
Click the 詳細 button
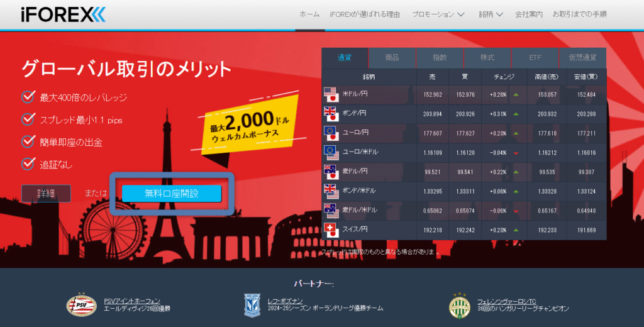tap(46, 194)
